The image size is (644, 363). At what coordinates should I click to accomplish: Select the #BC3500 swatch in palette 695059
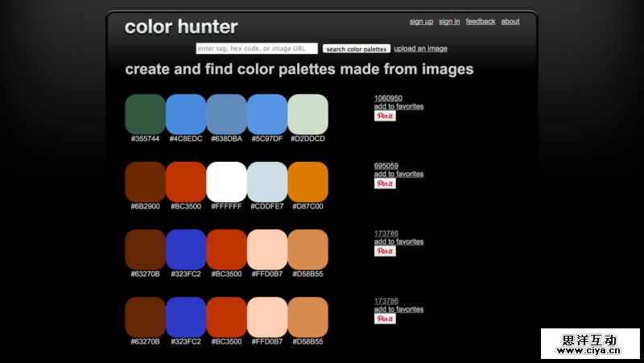click(x=186, y=182)
